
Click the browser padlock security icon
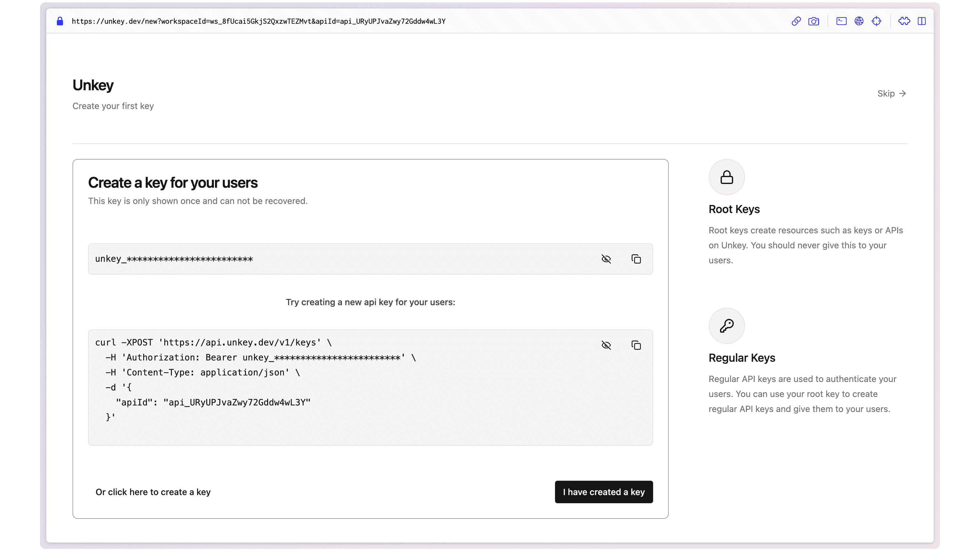[60, 22]
